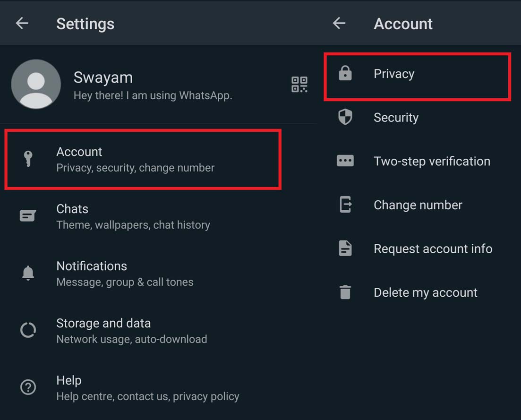Click the document icon for Request account info
The image size is (521, 420).
[x=345, y=248]
